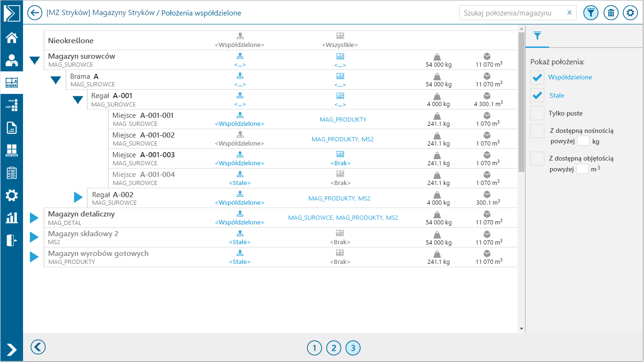This screenshot has height=362, width=644.
Task: Open the bar chart reports sidebar icon
Action: click(11, 218)
